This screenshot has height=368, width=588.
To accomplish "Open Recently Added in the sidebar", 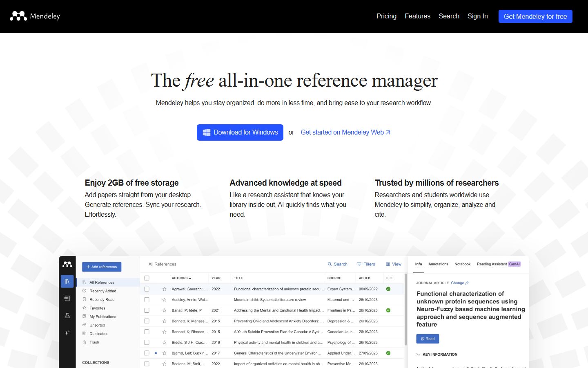I will 103,291.
